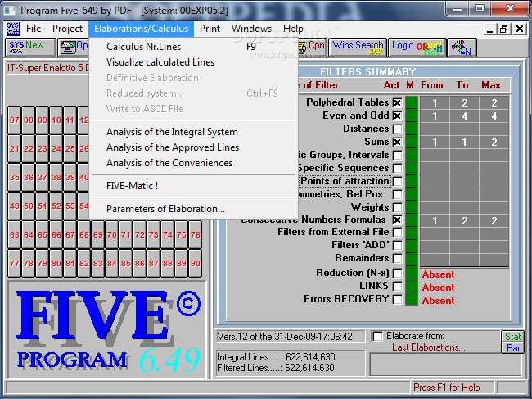Viewport: 532px width, 399px height.
Task: Open Parameters of Elaboration...
Action: click(x=193, y=209)
